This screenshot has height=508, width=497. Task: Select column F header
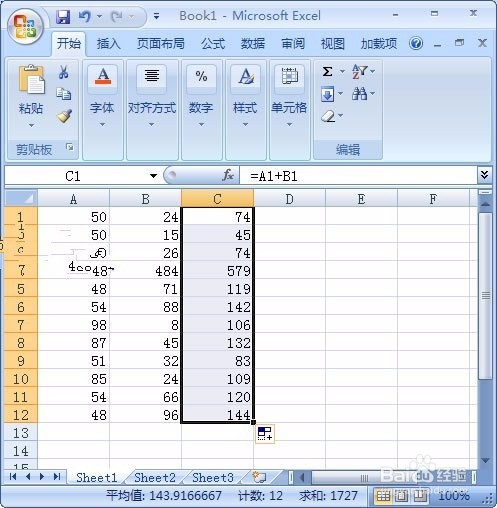[x=433, y=199]
